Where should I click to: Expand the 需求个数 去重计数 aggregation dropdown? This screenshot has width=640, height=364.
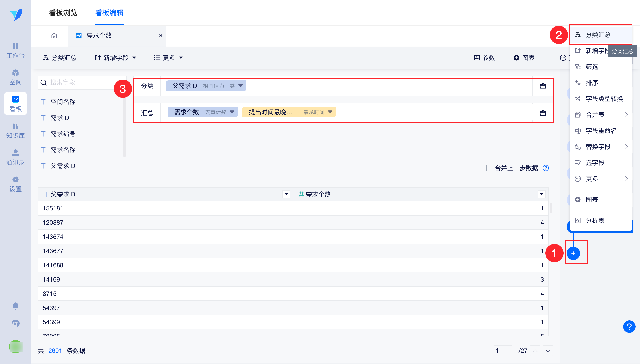232,112
